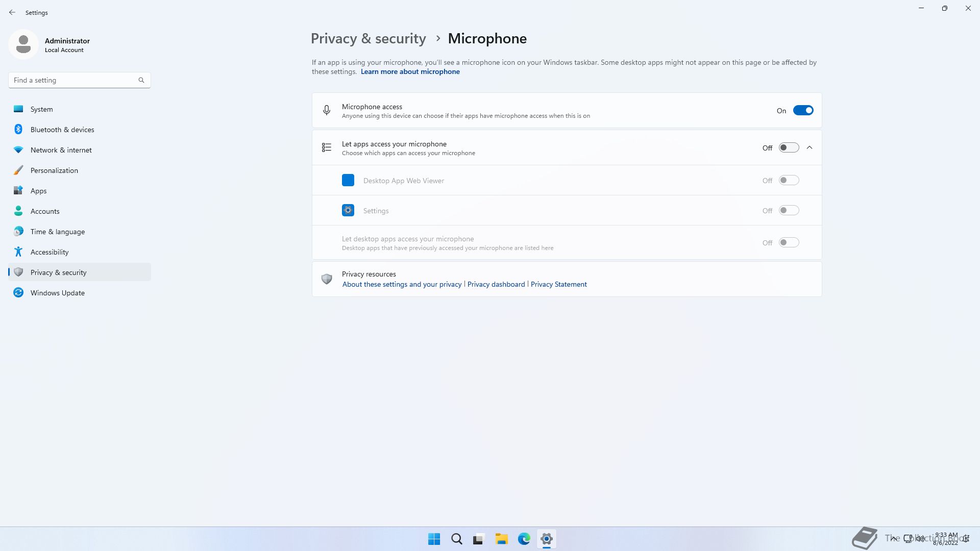
Task: Click the search magnifier in Find a setting
Action: [141, 80]
